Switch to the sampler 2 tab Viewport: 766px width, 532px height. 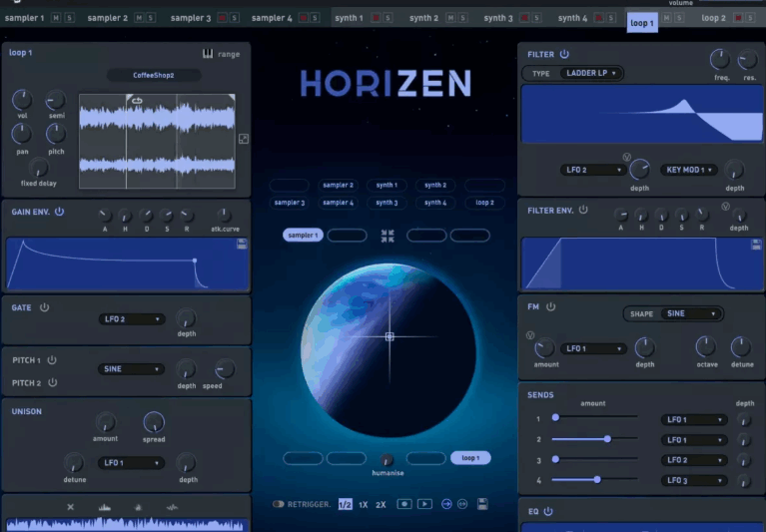108,18
